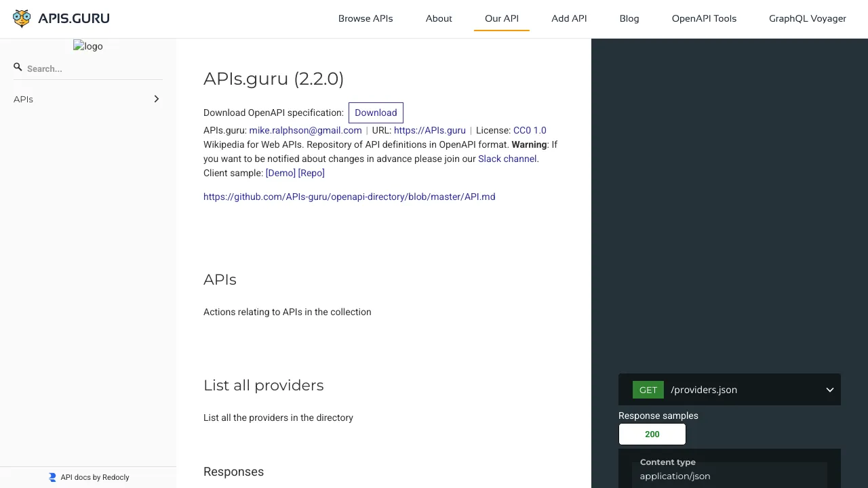Open the Add API page

[x=569, y=18]
